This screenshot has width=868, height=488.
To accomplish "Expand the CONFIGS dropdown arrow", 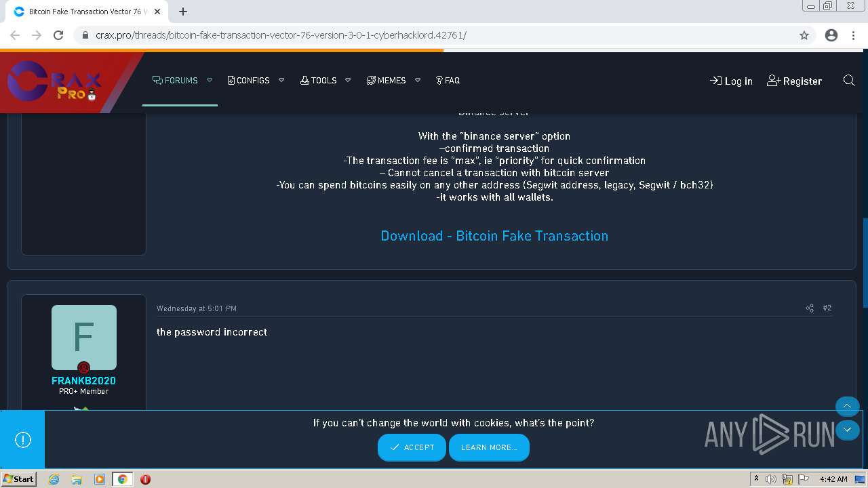I will tap(281, 80).
